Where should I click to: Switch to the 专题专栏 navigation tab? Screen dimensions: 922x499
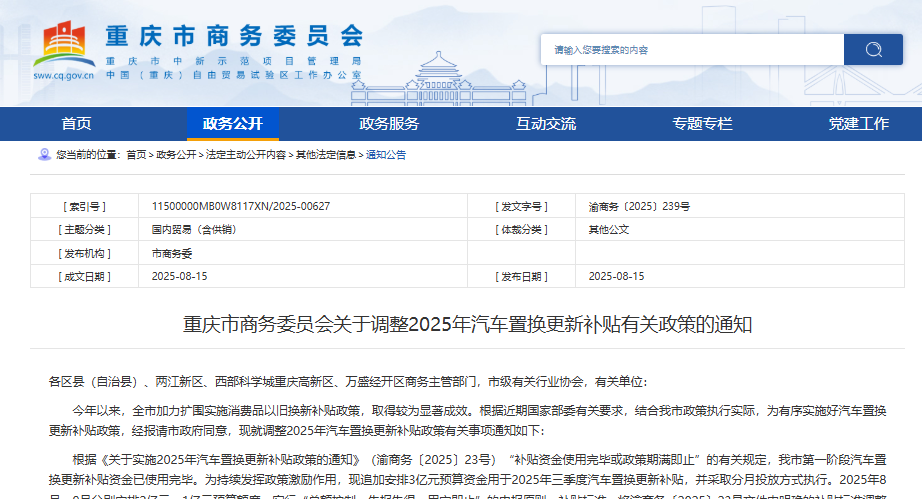pos(702,124)
